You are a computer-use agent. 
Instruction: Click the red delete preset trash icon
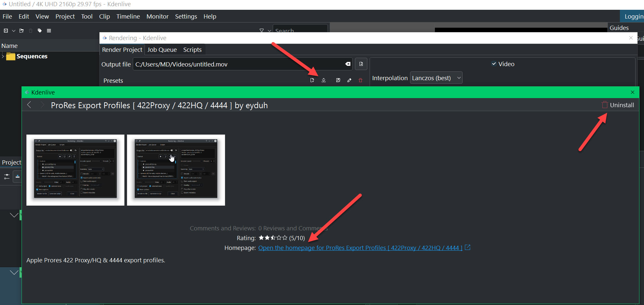360,80
